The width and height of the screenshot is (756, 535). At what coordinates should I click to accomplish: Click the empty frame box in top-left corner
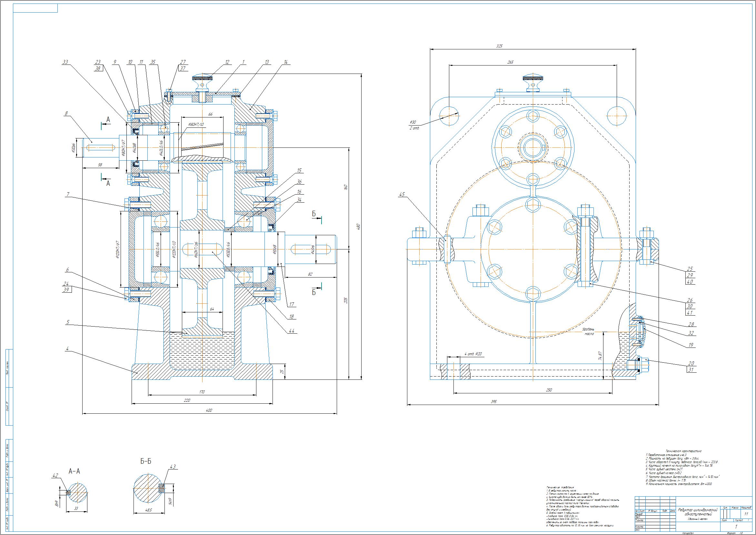coord(35,8)
